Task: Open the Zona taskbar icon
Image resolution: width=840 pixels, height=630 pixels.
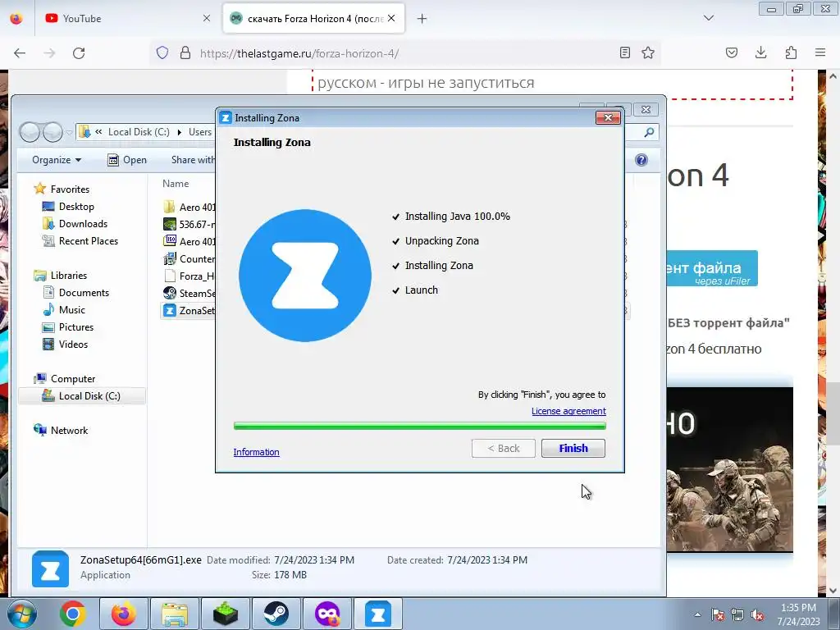Action: [x=377, y=614]
